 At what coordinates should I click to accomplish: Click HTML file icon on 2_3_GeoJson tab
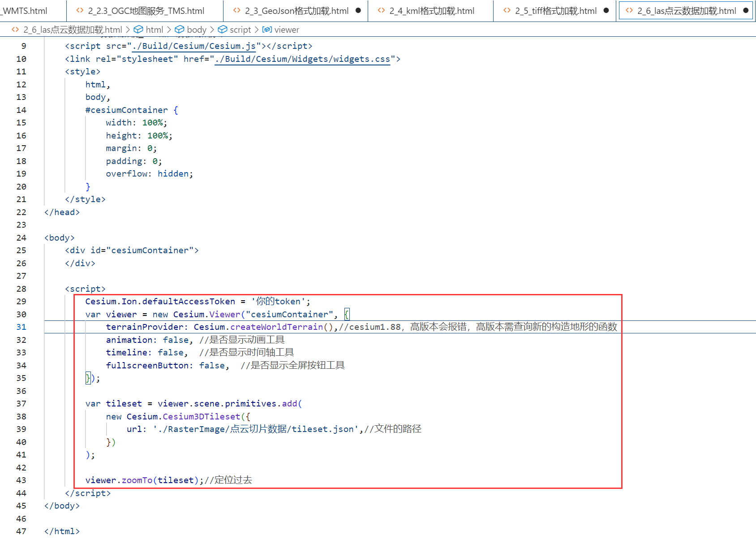[236, 10]
